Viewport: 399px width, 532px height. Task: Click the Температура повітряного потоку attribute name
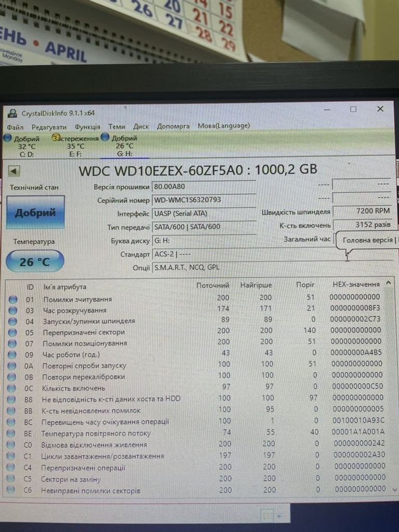pyautogui.click(x=96, y=433)
